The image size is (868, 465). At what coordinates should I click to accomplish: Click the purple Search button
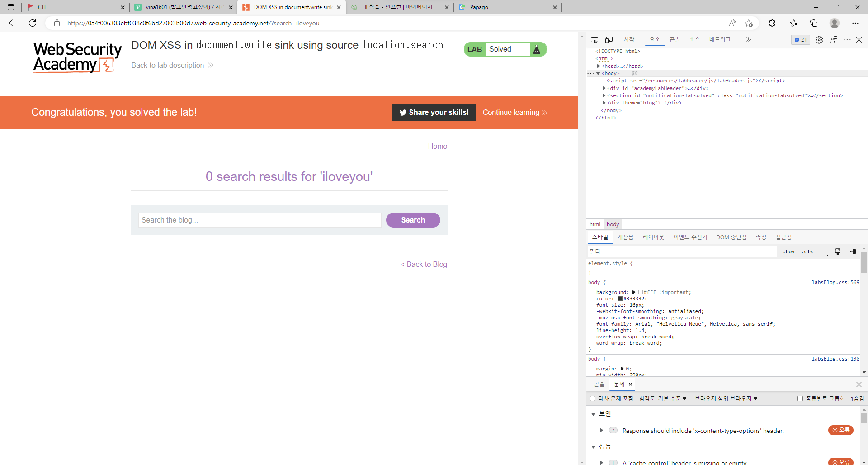(413, 220)
